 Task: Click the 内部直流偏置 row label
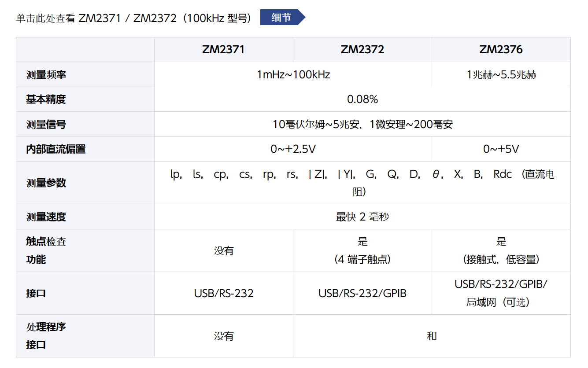click(56, 149)
